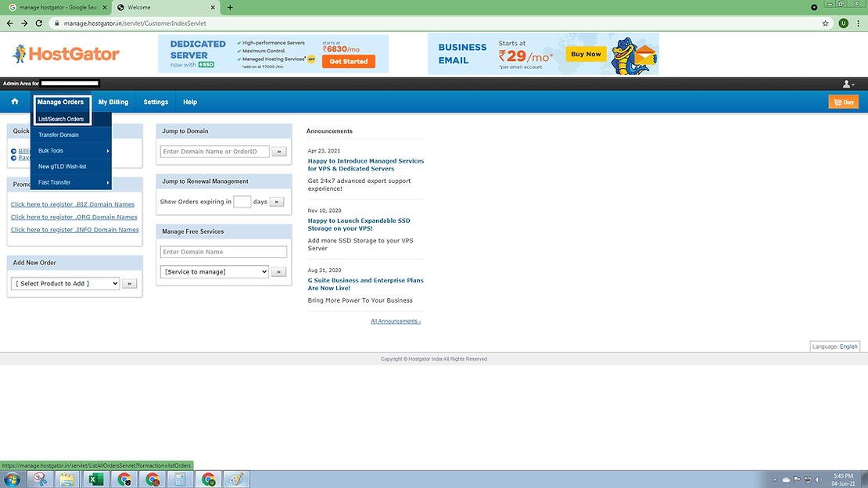Open the All Announcements link
The height and width of the screenshot is (488, 868).
(x=395, y=321)
